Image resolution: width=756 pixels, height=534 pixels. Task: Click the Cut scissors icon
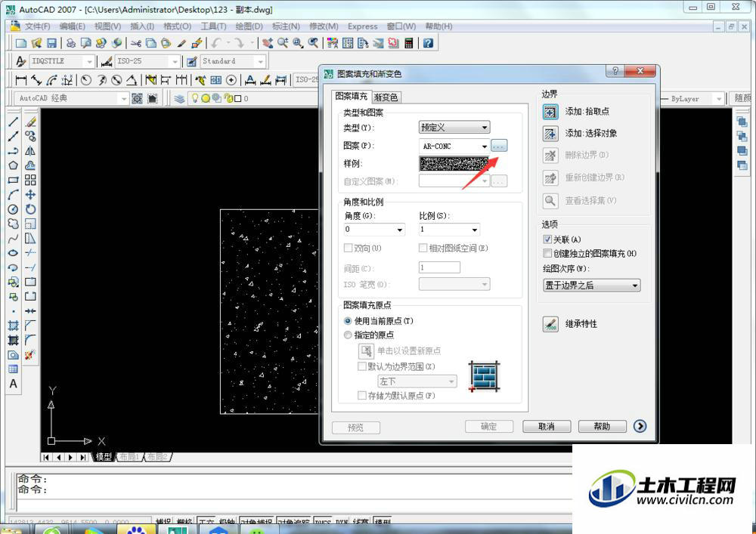click(136, 43)
